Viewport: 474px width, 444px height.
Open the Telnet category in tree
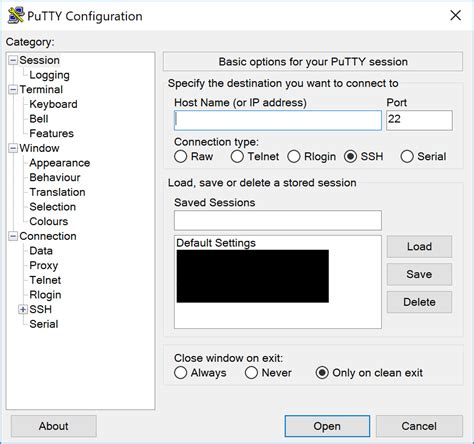45,280
